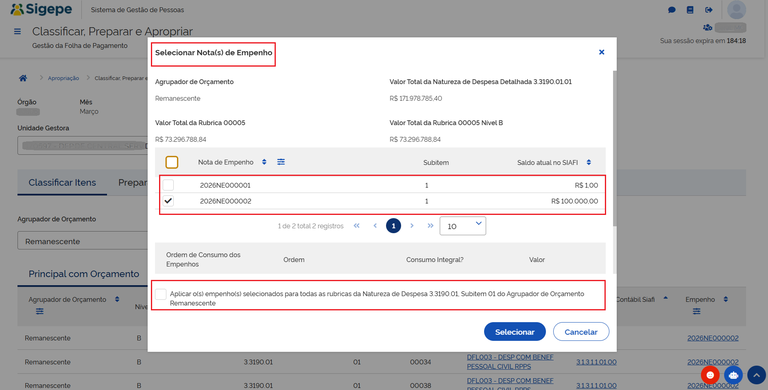Click R$ 171.978.785,40 total value
Viewport: 768px width, 390px height.
coord(416,98)
